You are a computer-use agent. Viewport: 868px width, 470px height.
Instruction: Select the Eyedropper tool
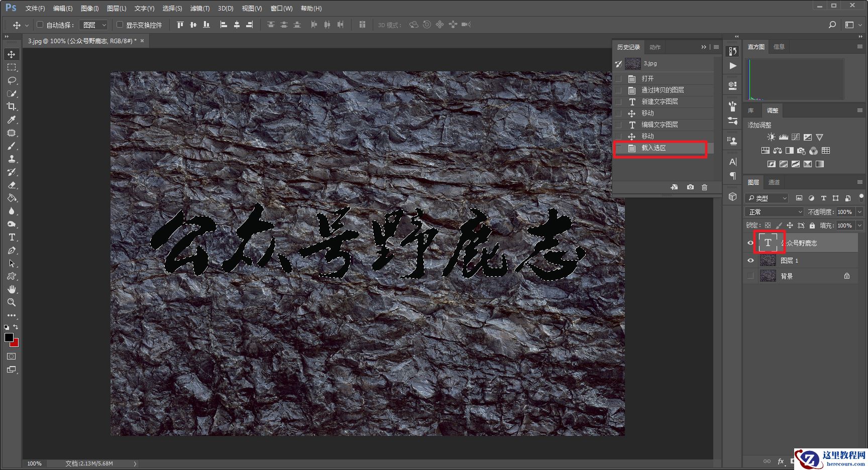(x=12, y=120)
